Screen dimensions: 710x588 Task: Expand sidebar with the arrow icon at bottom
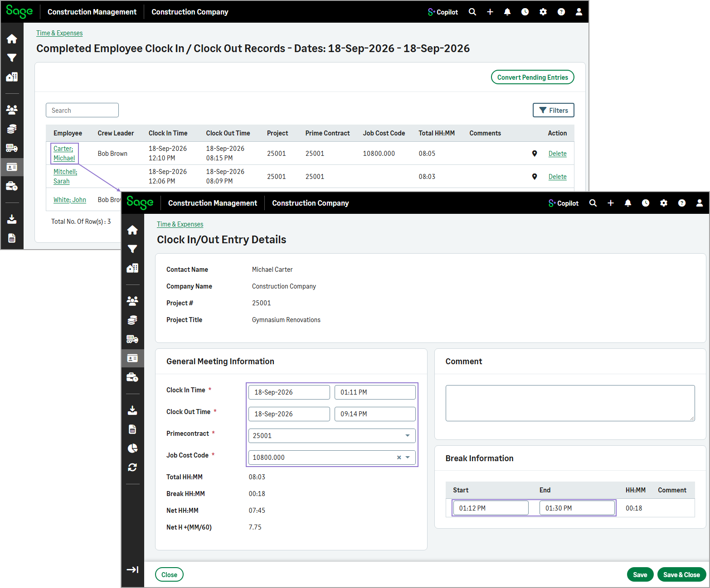coord(132,570)
